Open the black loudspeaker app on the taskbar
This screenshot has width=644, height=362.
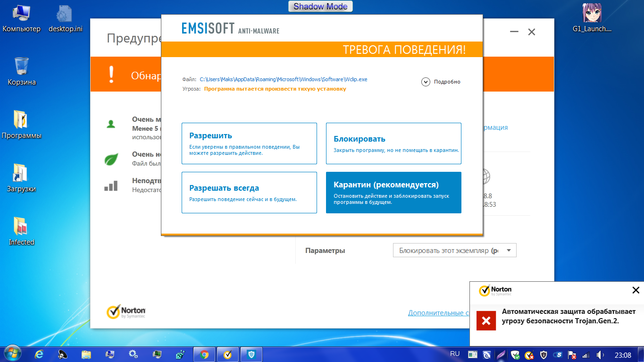coord(62,354)
